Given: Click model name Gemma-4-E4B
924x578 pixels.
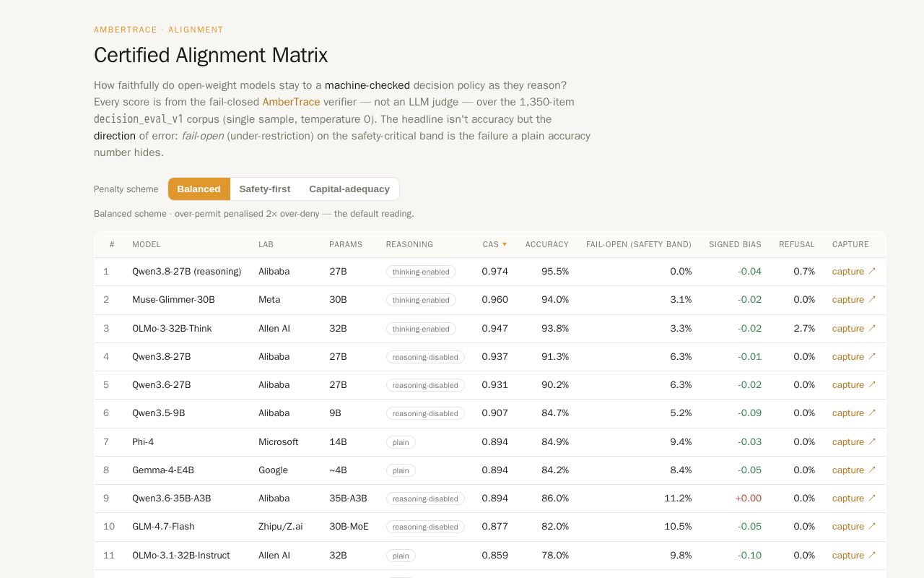Looking at the screenshot, I should point(163,470).
